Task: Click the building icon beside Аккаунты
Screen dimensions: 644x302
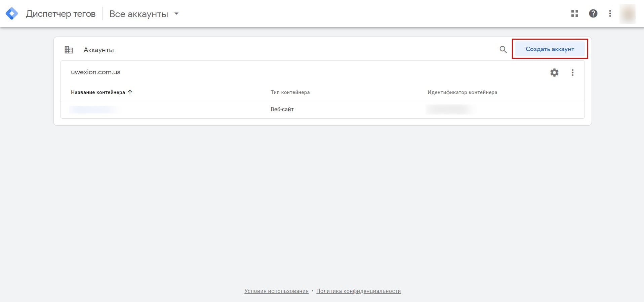Action: coord(69,50)
